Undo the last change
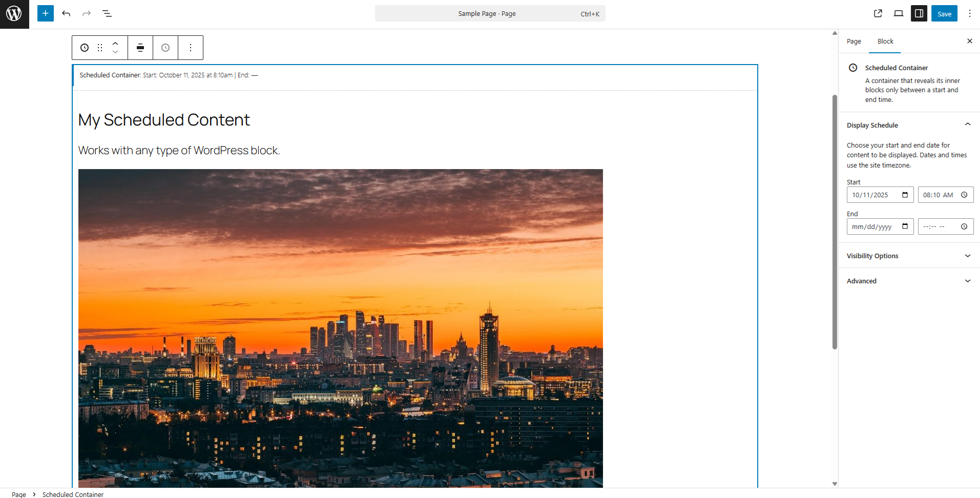 (x=66, y=13)
